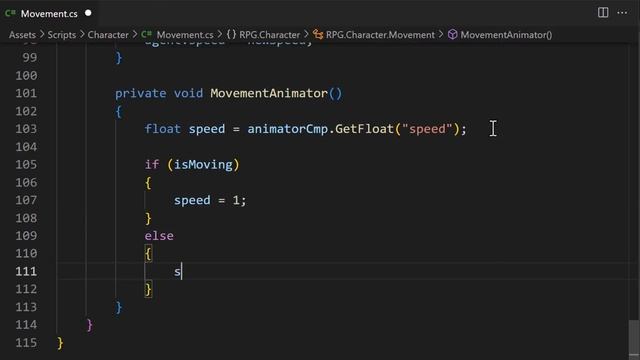Open the RPG.Character namespace breadcrumb
This screenshot has width=640, height=360.
tap(269, 35)
